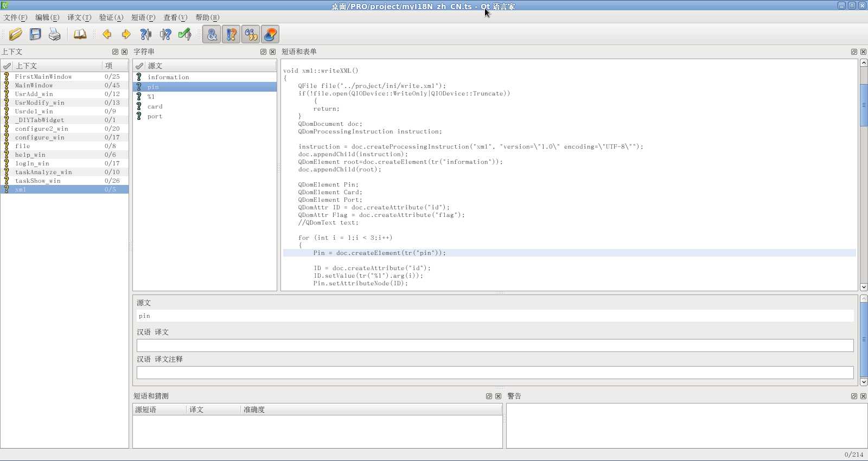This screenshot has height=461, width=868.
Task: Select the highlighted xml context row
Action: (65, 189)
